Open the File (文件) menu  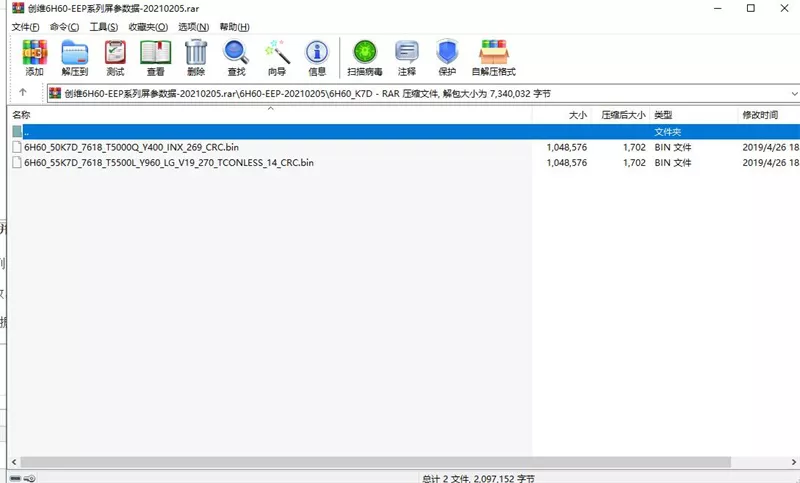pos(25,27)
